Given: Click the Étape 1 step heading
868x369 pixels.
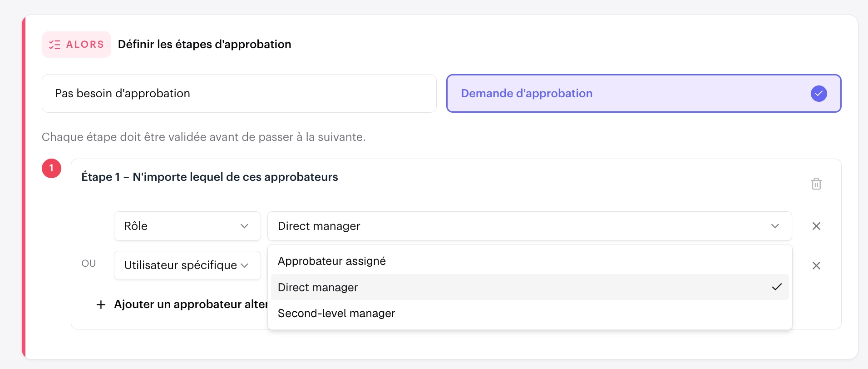Looking at the screenshot, I should tap(210, 177).
